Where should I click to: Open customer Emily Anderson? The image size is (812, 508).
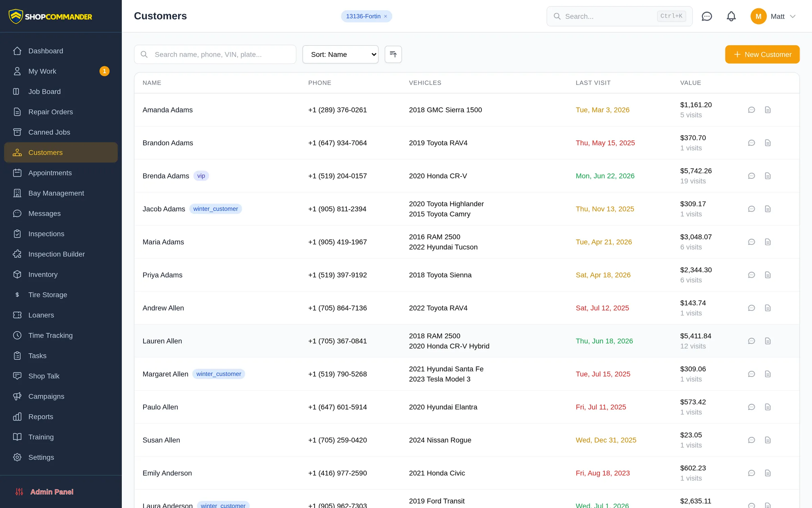click(x=167, y=473)
